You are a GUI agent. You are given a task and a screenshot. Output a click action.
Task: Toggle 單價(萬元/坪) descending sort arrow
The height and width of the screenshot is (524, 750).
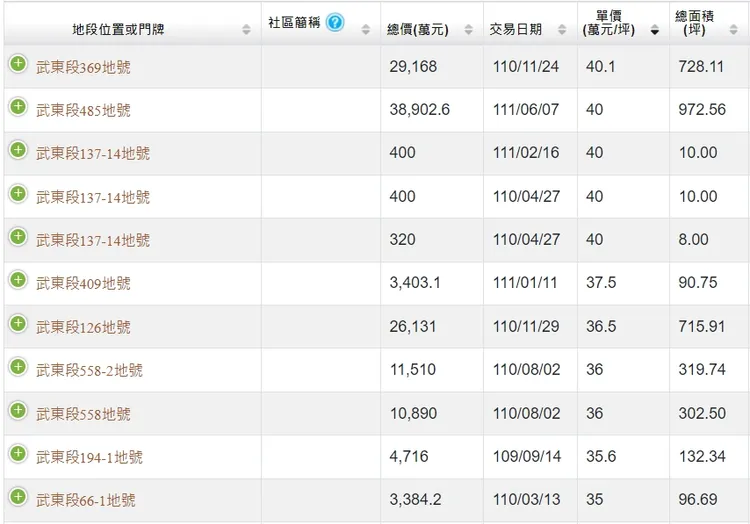[655, 30]
